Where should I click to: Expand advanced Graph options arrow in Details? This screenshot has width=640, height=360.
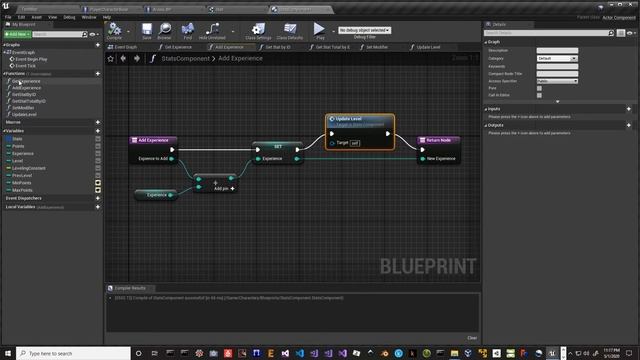click(558, 101)
